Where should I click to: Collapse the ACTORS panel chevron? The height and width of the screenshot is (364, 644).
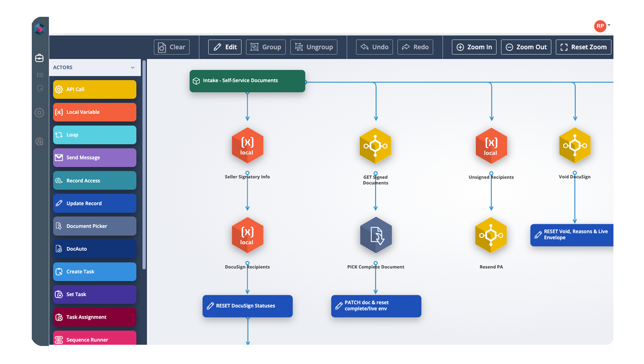tap(133, 68)
